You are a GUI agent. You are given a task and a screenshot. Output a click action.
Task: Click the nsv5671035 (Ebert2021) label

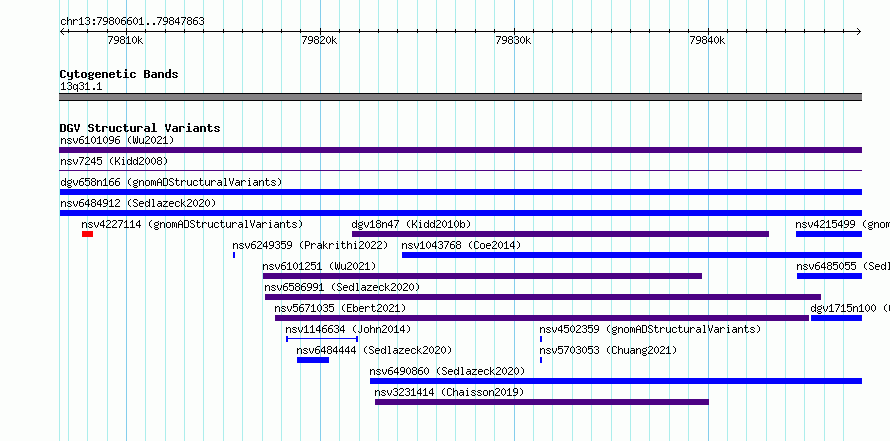[341, 308]
